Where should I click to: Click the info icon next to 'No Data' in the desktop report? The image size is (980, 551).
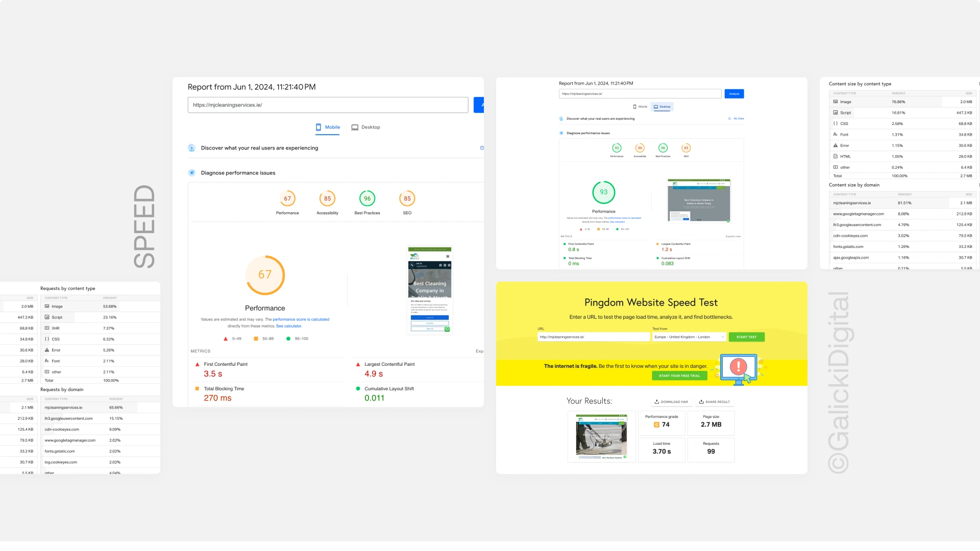(x=729, y=118)
